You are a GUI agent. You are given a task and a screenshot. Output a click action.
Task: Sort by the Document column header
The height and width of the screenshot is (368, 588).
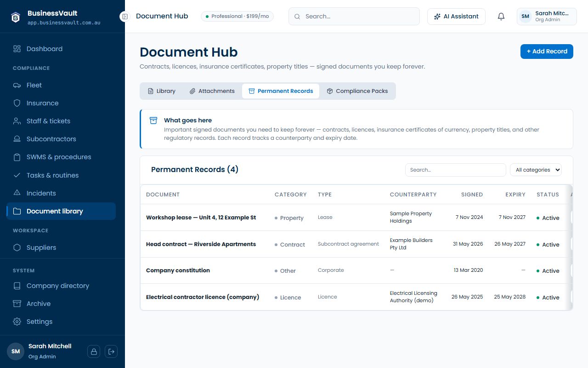[163, 195]
